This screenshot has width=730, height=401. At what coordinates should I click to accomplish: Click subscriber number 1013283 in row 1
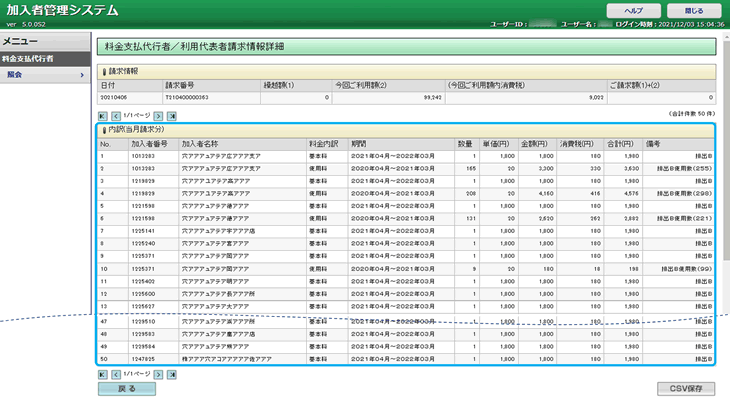tap(143, 156)
